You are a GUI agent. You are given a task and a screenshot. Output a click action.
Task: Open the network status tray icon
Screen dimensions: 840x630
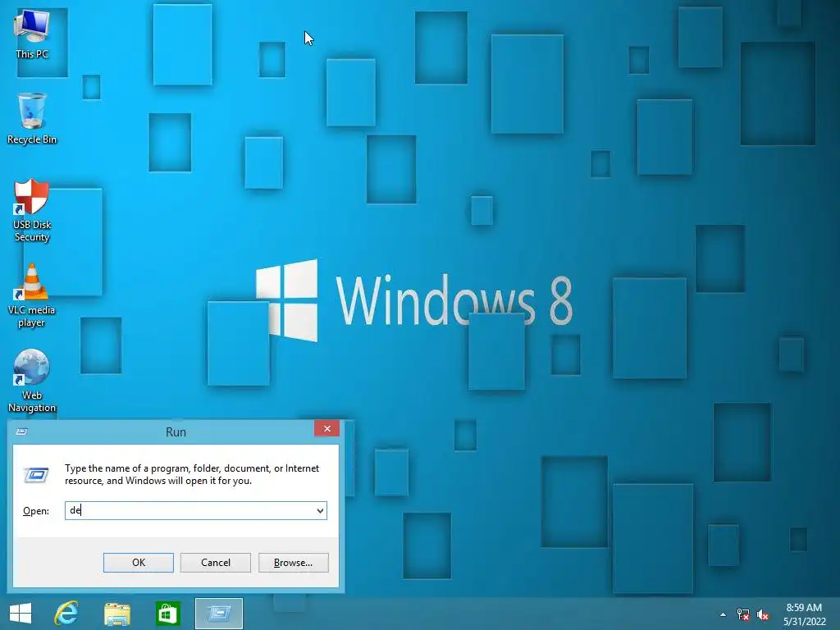[x=743, y=614]
